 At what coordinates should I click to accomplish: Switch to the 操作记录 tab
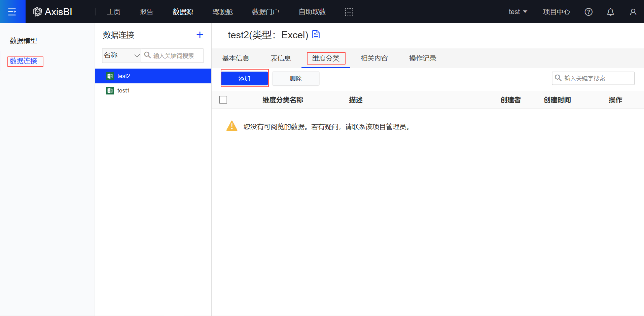click(x=422, y=58)
